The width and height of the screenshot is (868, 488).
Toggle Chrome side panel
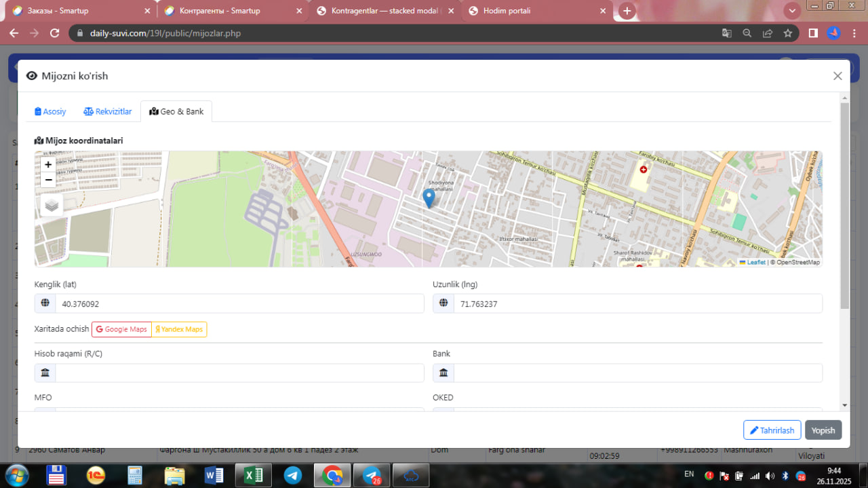pyautogui.click(x=812, y=33)
